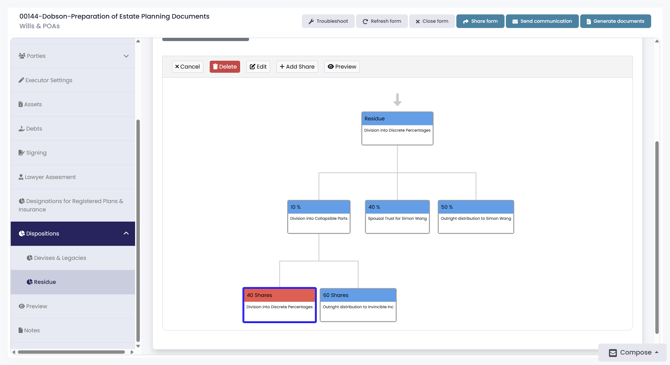The width and height of the screenshot is (670, 365).
Task: Select the 10 % share node
Action: (319, 217)
